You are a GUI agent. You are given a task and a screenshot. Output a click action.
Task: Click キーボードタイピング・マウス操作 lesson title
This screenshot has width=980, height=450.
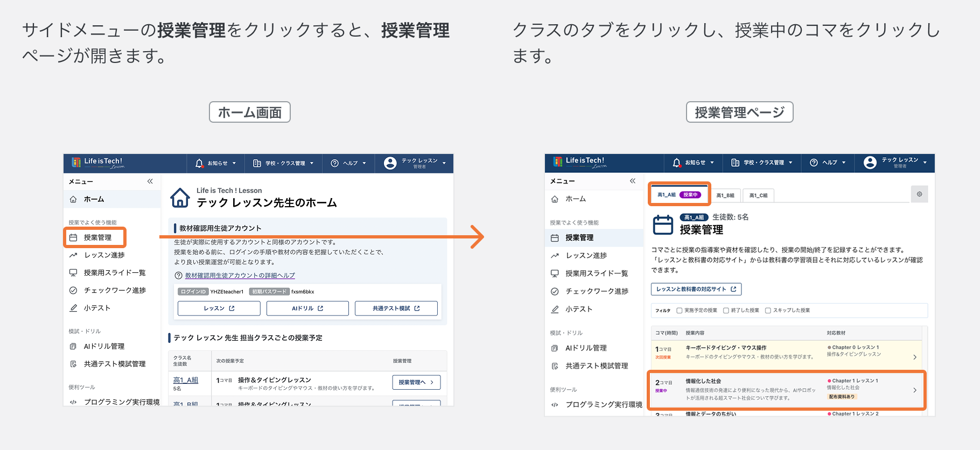(726, 348)
